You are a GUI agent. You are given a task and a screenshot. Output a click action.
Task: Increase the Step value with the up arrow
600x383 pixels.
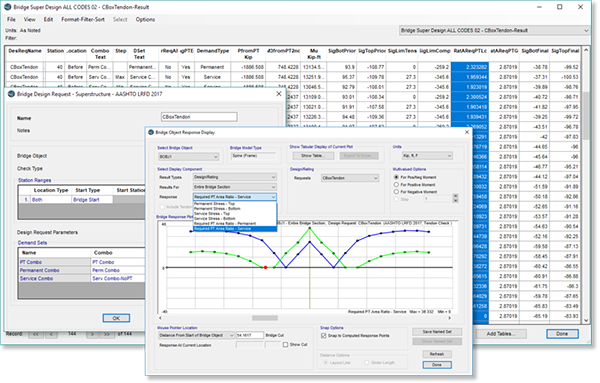[455, 196]
